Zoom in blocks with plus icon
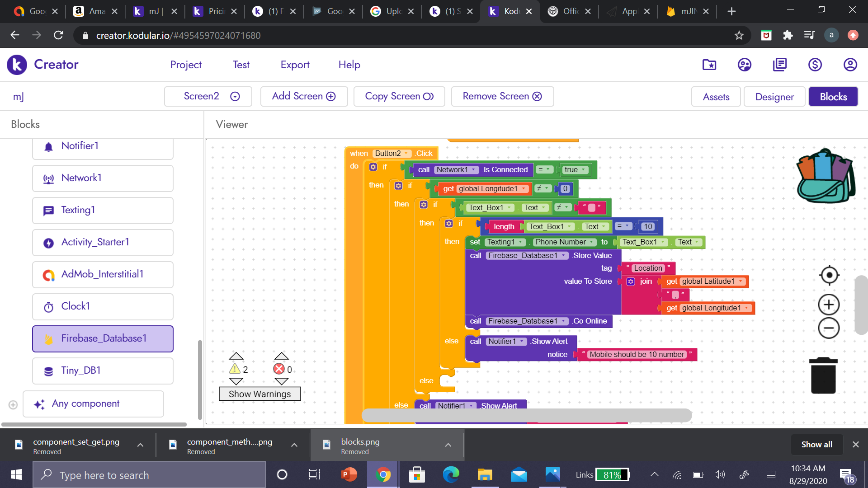 (x=829, y=305)
